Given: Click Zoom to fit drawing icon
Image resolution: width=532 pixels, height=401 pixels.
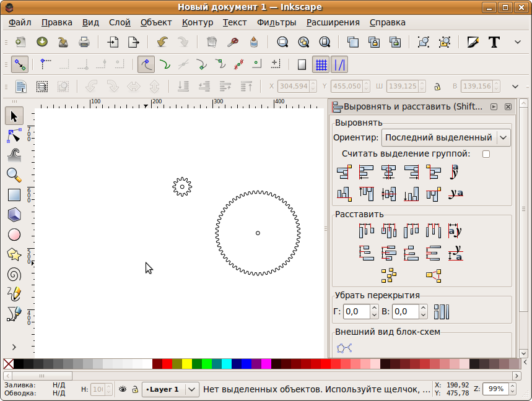Looking at the screenshot, I should (303, 42).
